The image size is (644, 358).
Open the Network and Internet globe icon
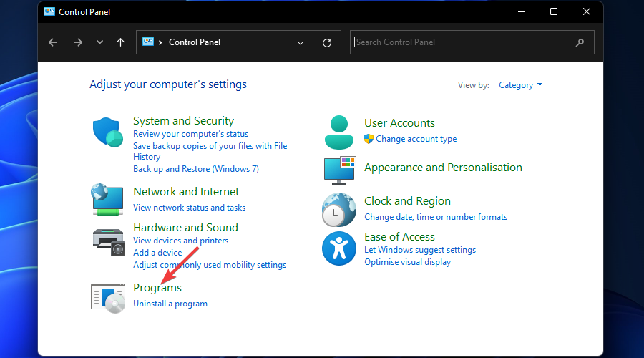coord(107,199)
